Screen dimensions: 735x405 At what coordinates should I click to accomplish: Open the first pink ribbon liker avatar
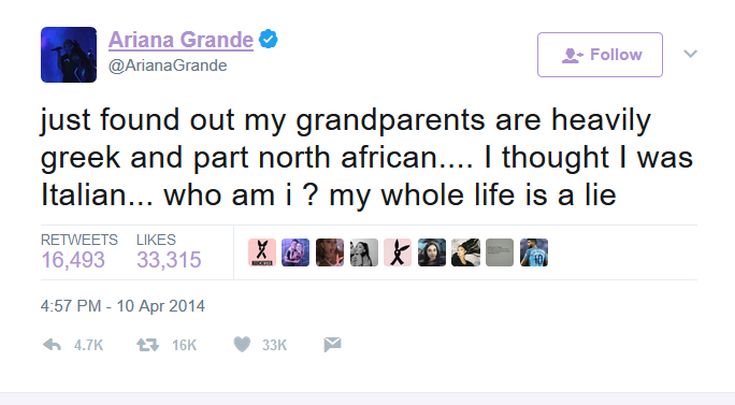coord(262,252)
